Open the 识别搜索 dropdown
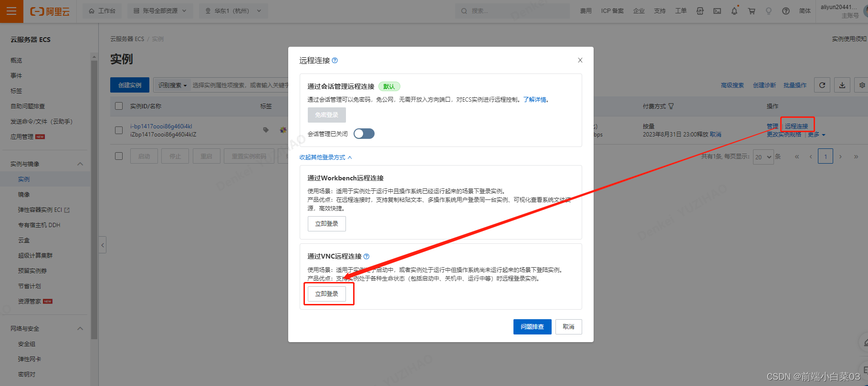Screen dimensions: 868x386 click(x=172, y=85)
